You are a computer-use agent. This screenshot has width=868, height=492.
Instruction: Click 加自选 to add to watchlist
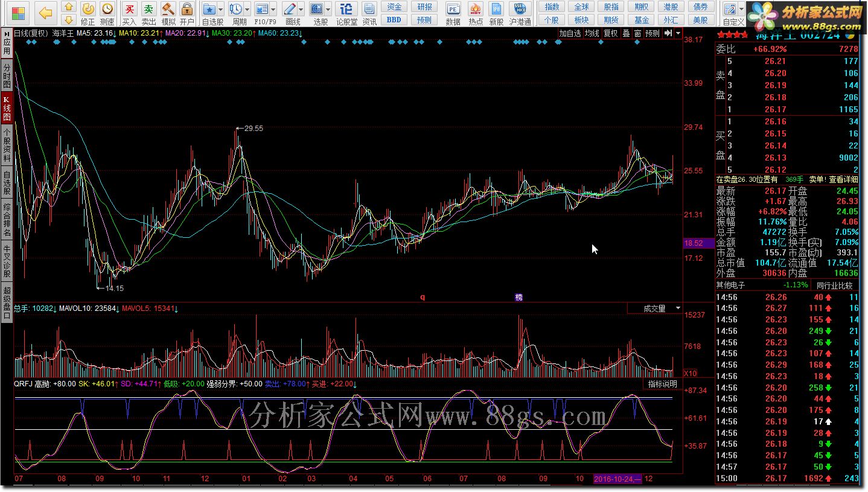tap(569, 33)
